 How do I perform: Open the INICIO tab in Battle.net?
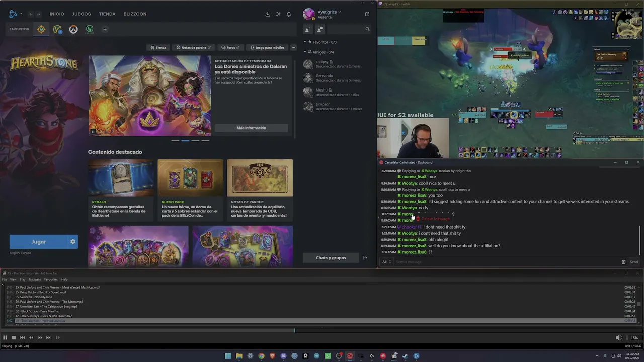click(x=57, y=14)
